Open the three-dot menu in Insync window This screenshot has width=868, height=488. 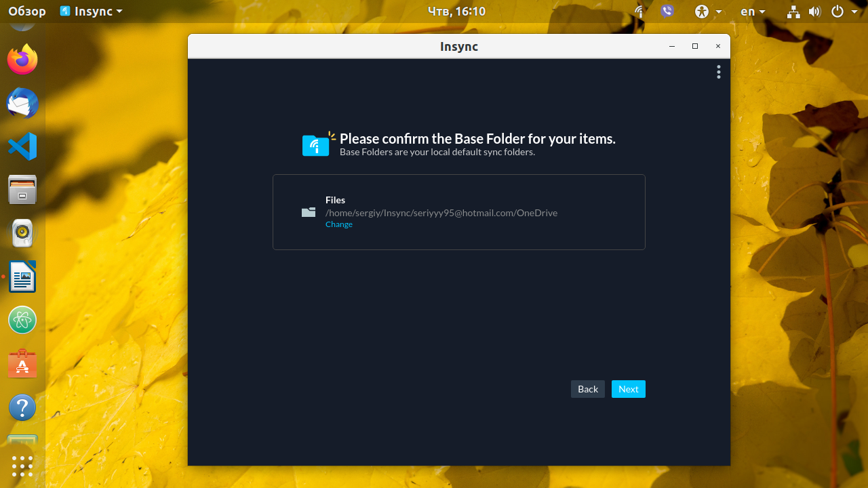pos(718,72)
